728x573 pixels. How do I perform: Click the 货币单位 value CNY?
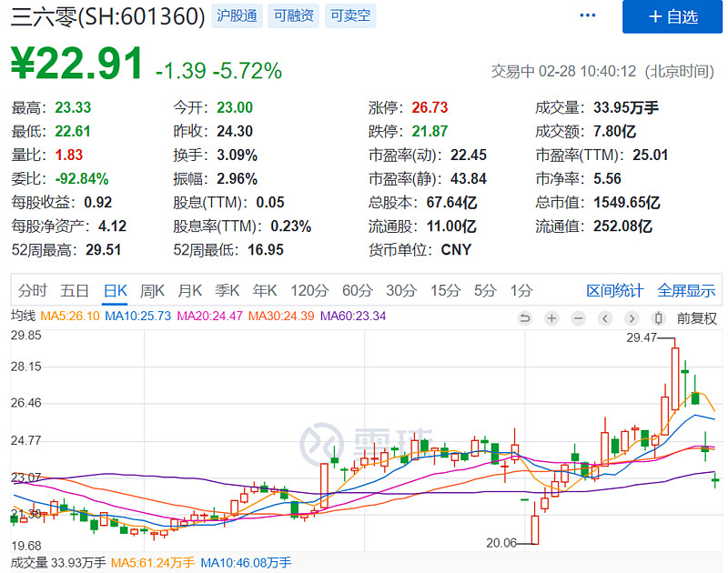[x=456, y=250]
